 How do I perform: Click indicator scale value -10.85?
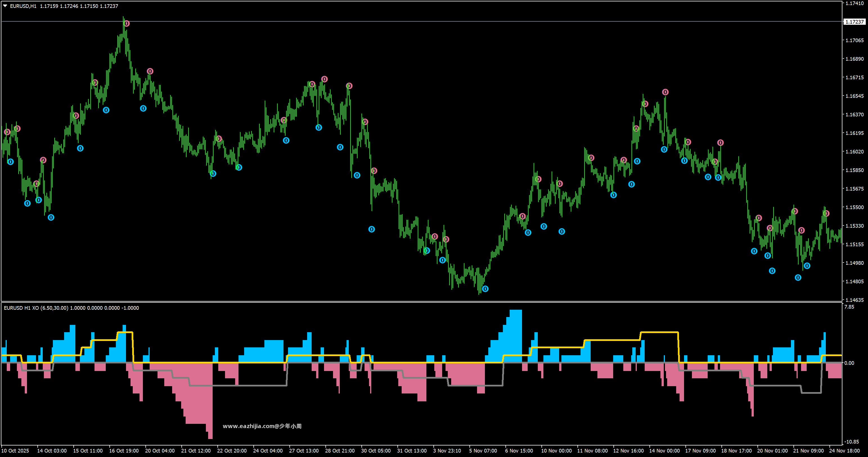[x=852, y=442]
